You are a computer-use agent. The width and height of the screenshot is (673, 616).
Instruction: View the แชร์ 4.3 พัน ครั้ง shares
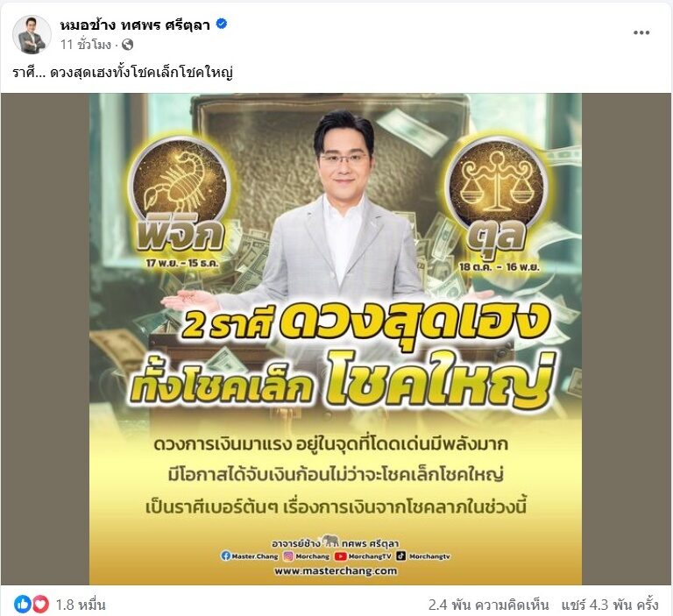[x=610, y=605]
